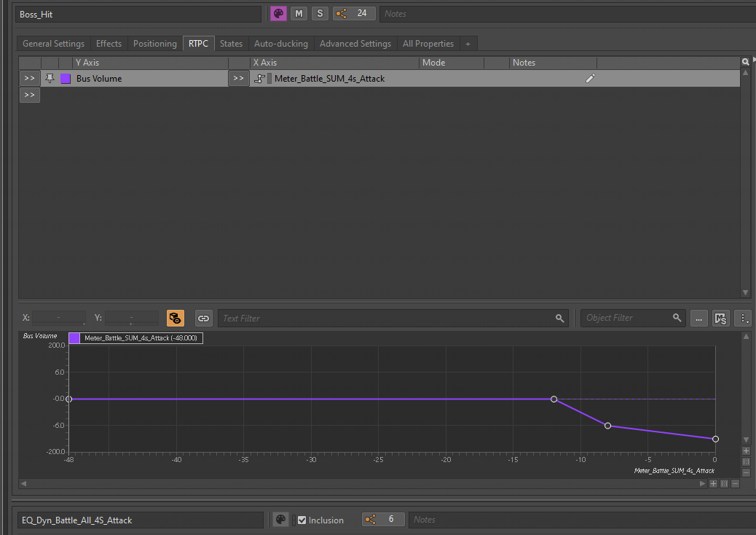Screen dimensions: 756x535
Task: Open search in the RTPC list
Action: point(745,62)
